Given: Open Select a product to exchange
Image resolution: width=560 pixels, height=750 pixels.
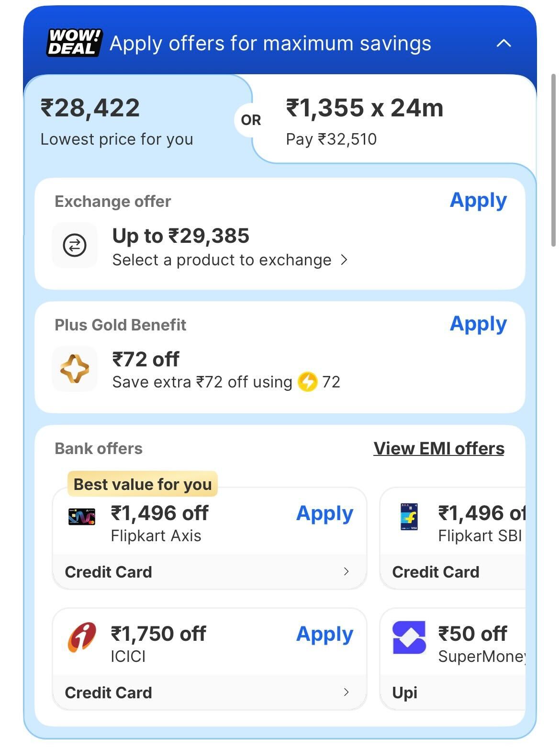Looking at the screenshot, I should [x=230, y=260].
